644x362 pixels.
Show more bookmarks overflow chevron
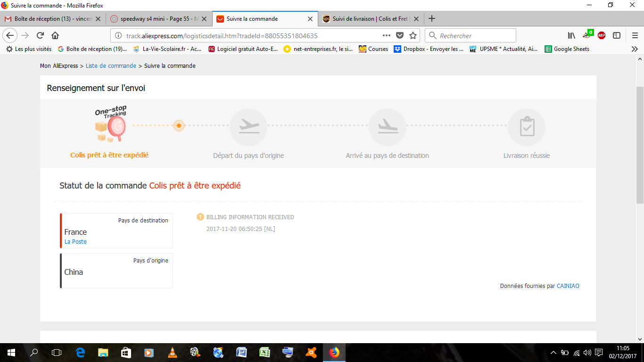(635, 49)
